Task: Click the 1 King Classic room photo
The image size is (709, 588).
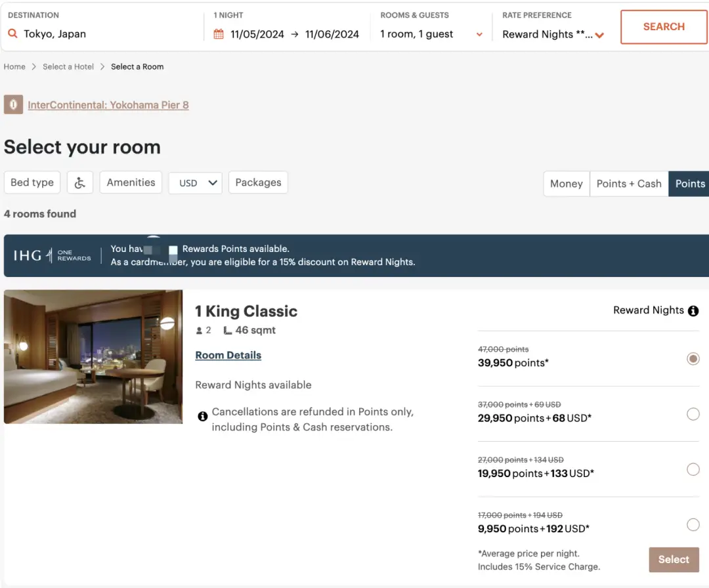Action: coord(93,356)
